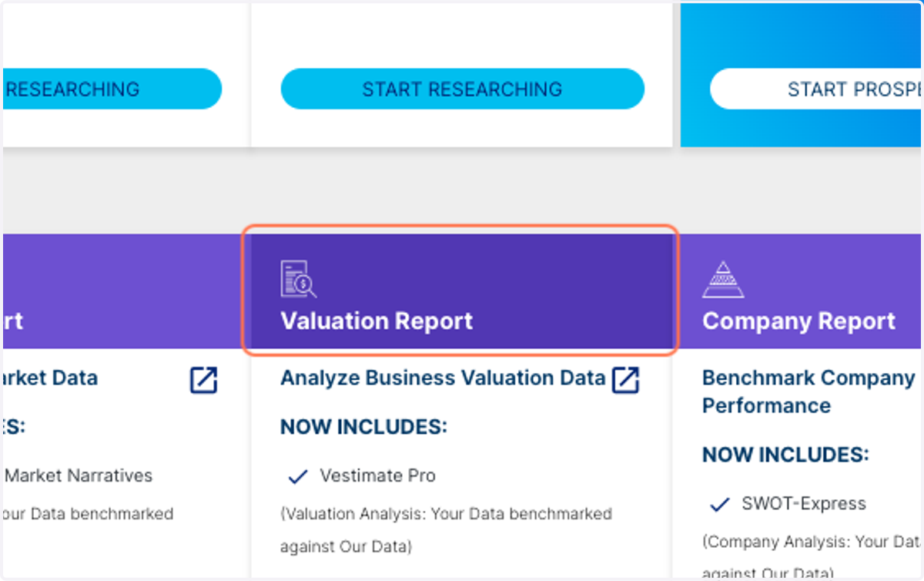Image resolution: width=924 pixels, height=581 pixels.
Task: Click the checkmark next to Vestimate Pro
Action: point(297,477)
